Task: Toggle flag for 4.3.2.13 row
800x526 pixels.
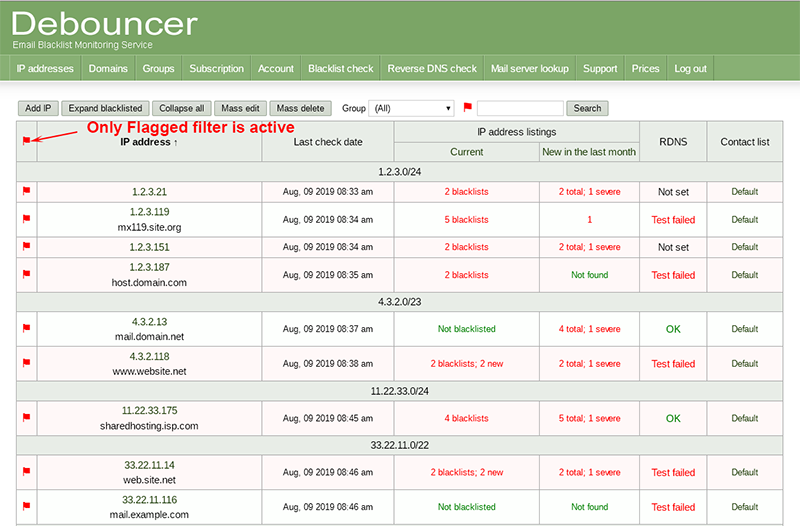Action: (27, 328)
